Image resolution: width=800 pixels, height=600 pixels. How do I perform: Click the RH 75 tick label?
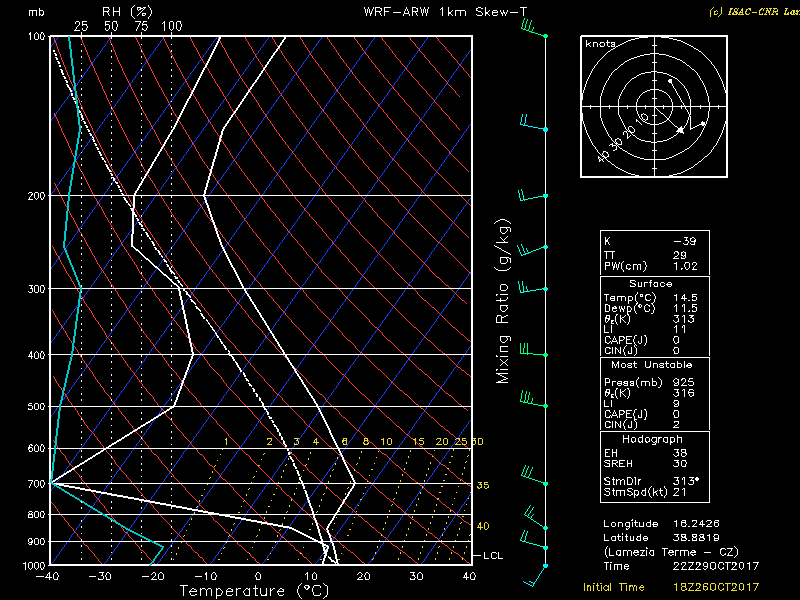tap(141, 26)
